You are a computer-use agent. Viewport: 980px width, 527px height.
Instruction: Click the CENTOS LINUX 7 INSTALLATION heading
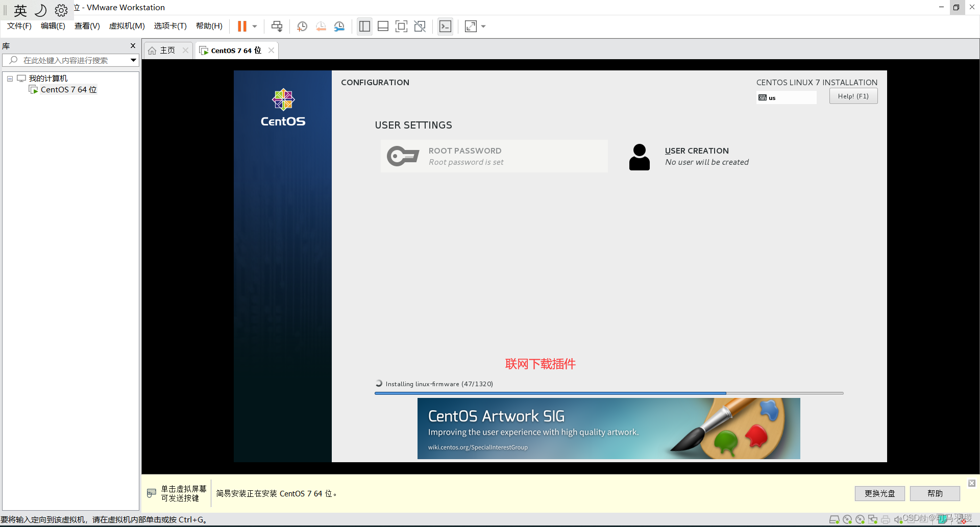point(817,82)
